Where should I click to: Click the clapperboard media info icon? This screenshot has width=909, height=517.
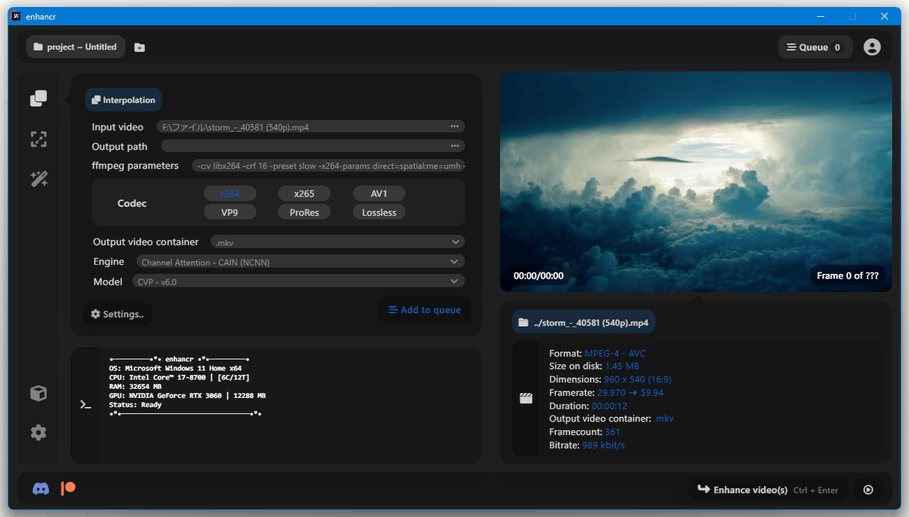(526, 398)
